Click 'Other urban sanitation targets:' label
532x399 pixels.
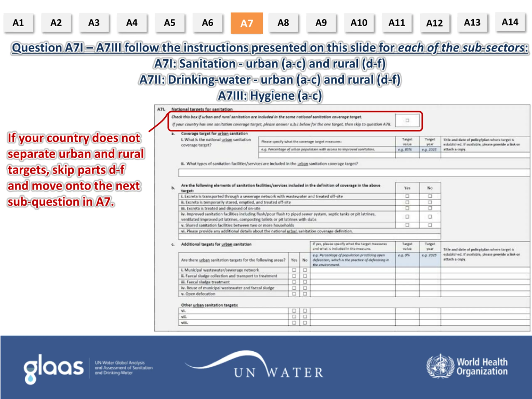(x=209, y=305)
